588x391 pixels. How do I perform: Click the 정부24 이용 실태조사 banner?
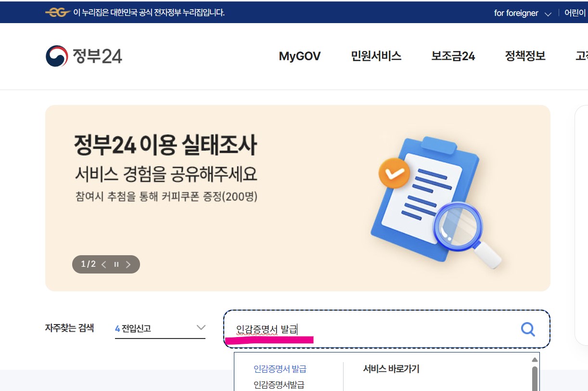pyautogui.click(x=298, y=198)
